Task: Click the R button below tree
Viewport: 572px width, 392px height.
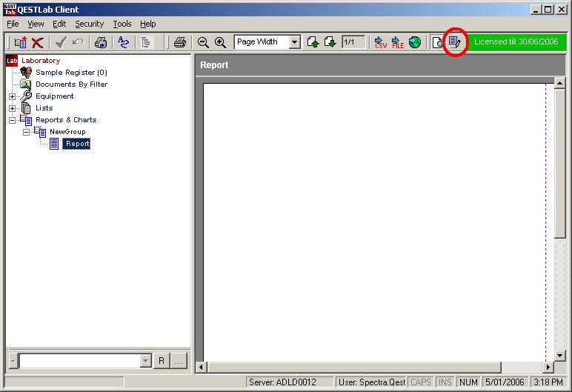Action: [161, 361]
